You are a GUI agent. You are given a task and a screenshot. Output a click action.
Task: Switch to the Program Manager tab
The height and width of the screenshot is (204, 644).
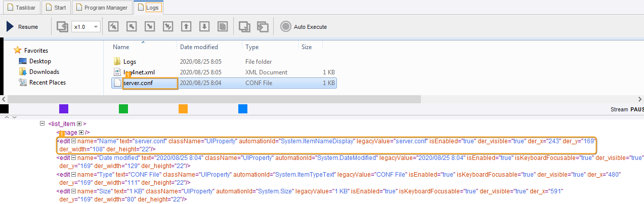[x=102, y=8]
